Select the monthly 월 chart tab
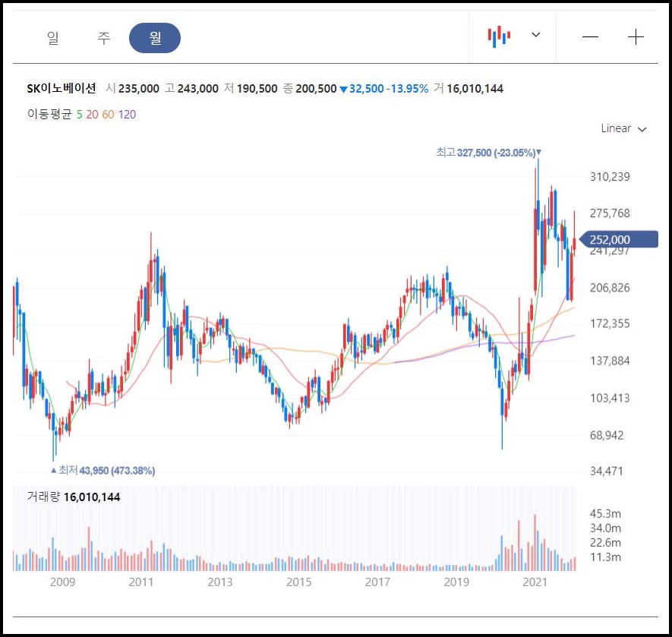 pos(155,38)
